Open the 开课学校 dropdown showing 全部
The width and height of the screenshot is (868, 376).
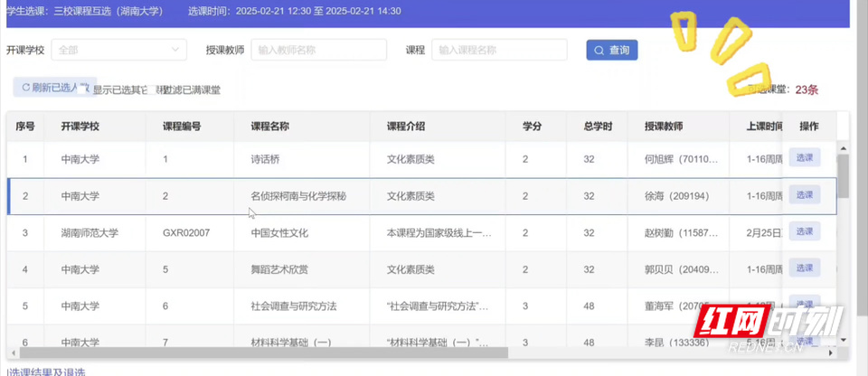coord(119,50)
